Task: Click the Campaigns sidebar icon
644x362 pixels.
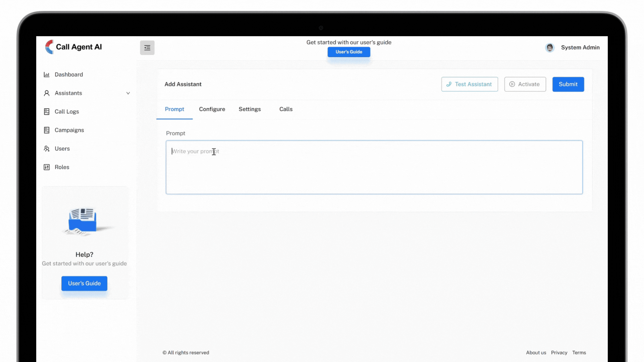Action: pyautogui.click(x=47, y=130)
